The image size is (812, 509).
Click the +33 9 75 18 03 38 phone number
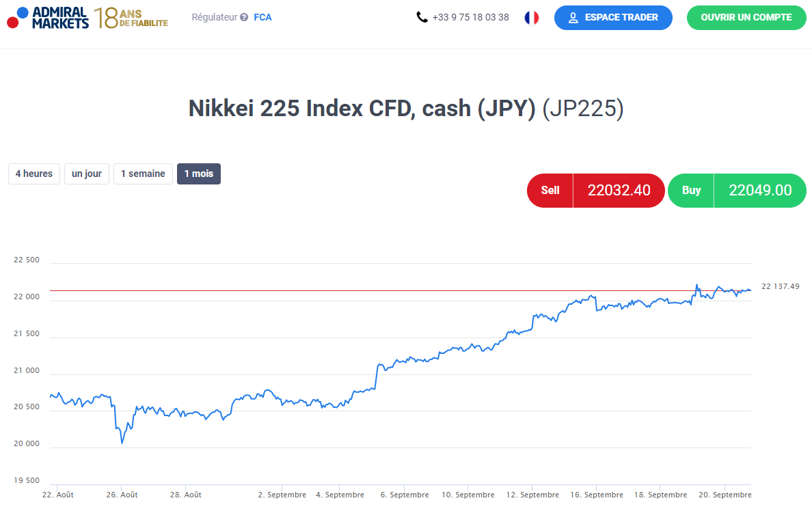click(470, 18)
